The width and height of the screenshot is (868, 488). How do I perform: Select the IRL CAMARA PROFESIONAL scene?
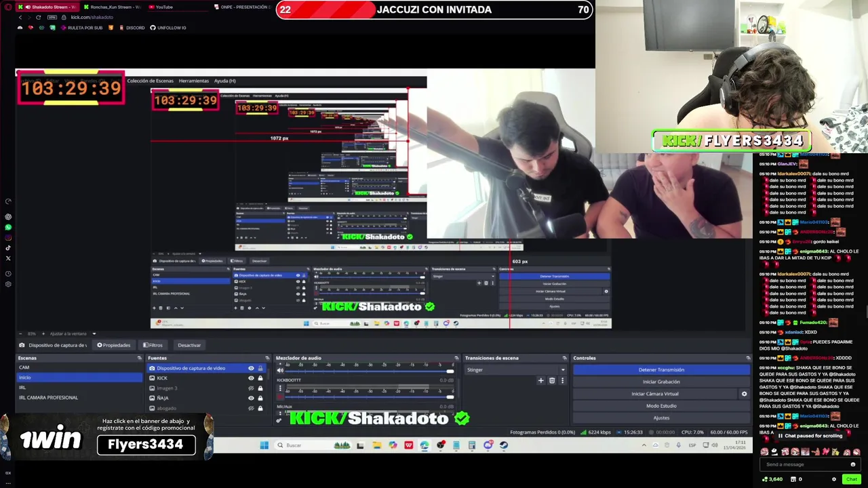click(x=79, y=398)
